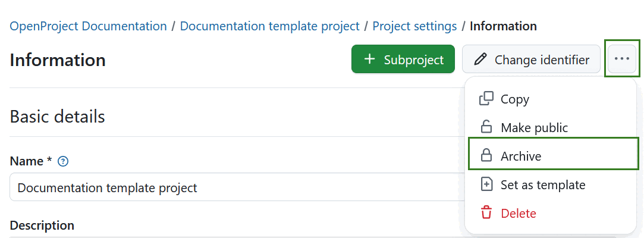This screenshot has width=644, height=238.
Task: Select Archive in the dropdown menu
Action: tap(521, 156)
